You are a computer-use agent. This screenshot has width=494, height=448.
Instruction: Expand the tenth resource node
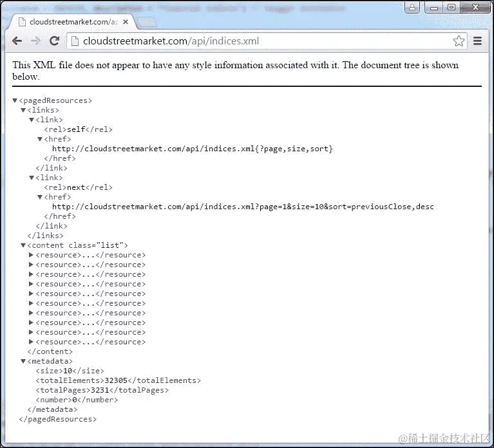click(31, 342)
